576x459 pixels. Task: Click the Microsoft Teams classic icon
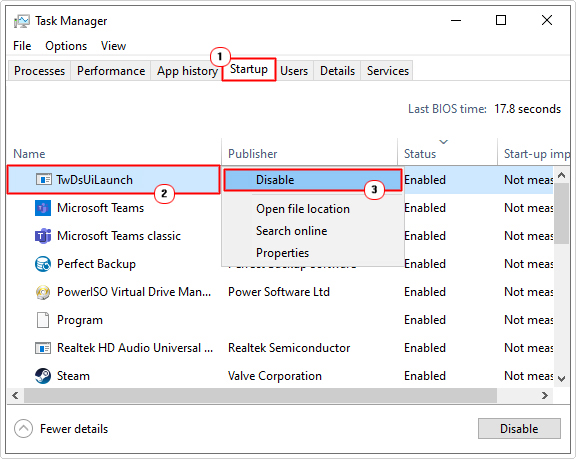point(43,236)
